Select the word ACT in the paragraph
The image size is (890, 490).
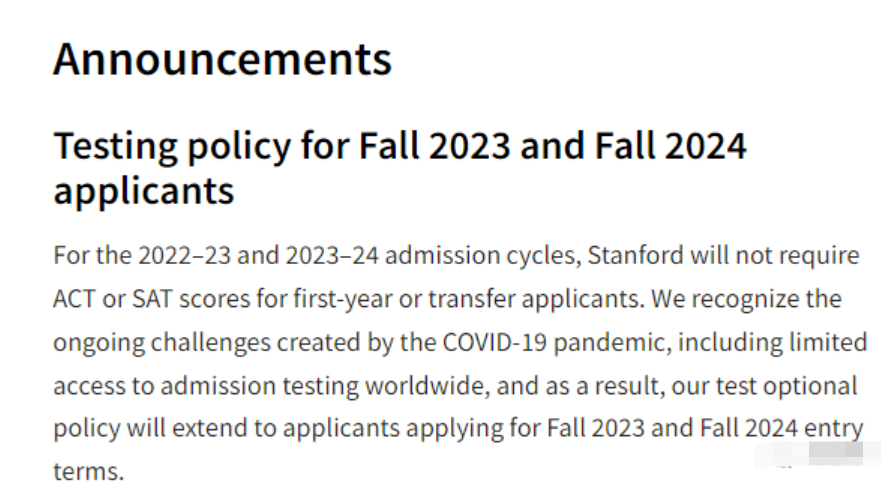[74, 299]
